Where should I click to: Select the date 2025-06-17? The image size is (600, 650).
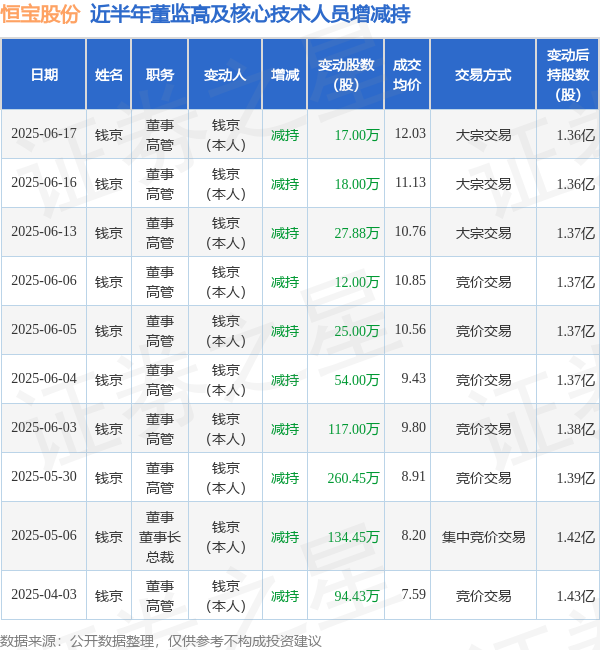coord(44,134)
